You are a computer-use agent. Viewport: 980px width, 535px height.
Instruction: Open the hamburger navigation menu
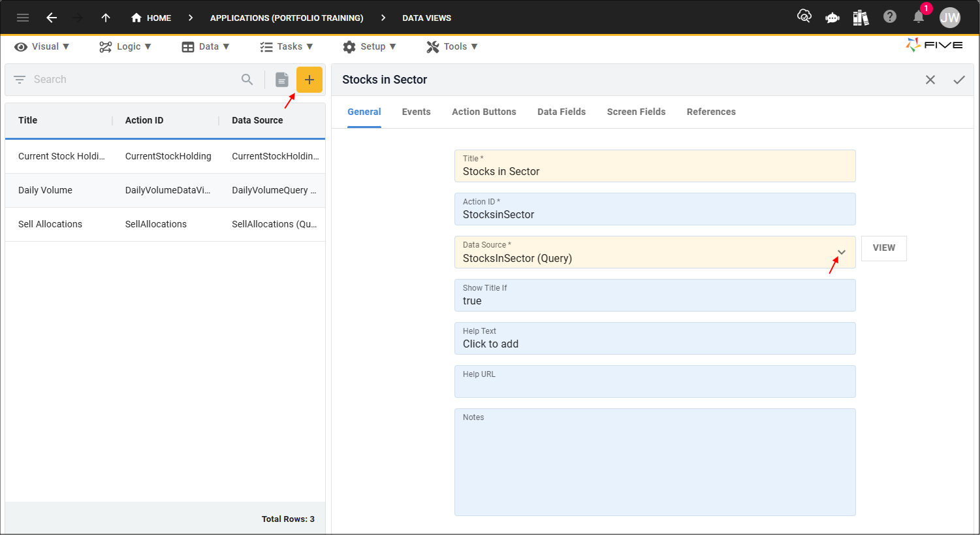pyautogui.click(x=23, y=18)
